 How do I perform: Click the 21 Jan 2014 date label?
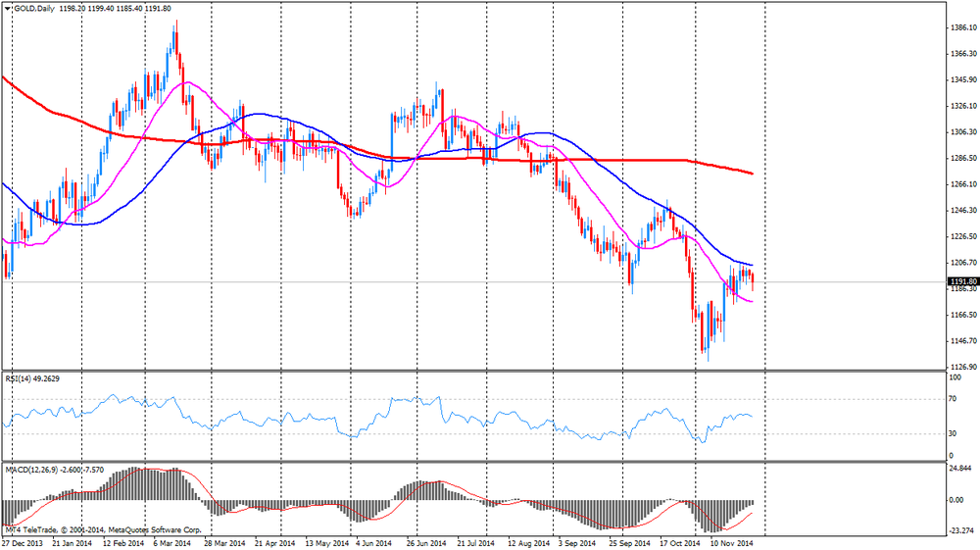click(x=72, y=543)
